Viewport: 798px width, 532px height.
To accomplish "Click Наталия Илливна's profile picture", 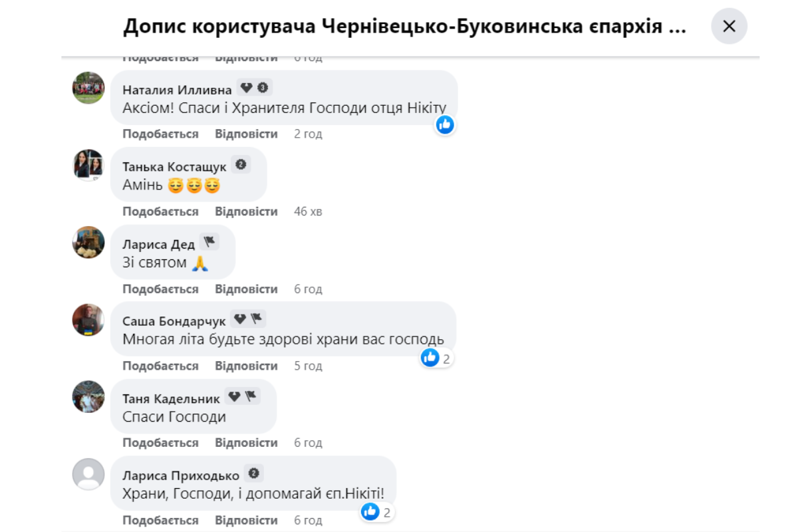I will [x=88, y=87].
